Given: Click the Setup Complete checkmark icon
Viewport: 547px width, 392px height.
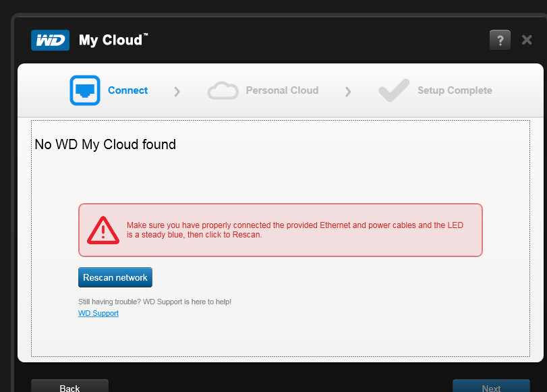Looking at the screenshot, I should tap(393, 90).
